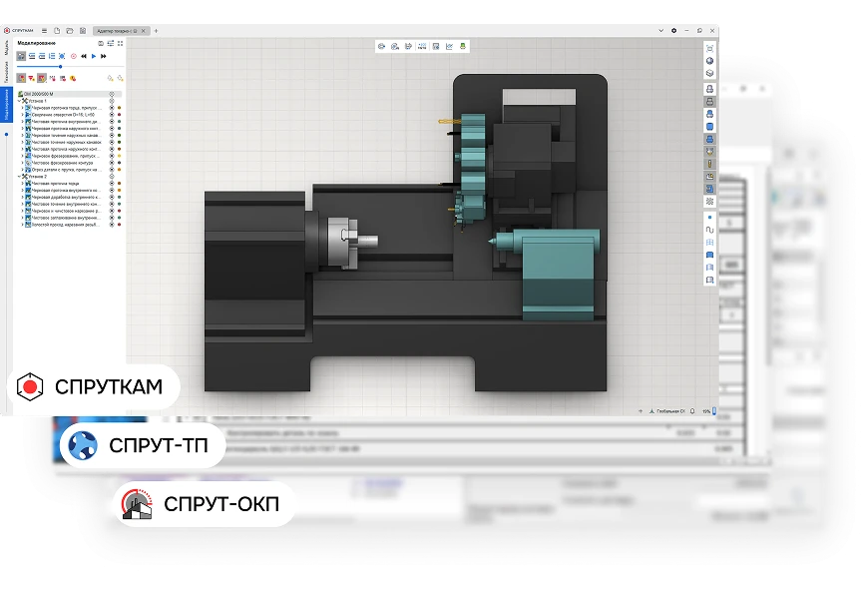Click the rewind simulation button
The image size is (868, 603).
[x=83, y=56]
